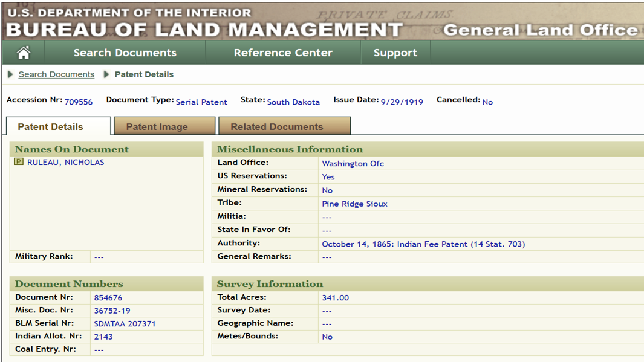
Task: Click the Total Acres value 341.00
Action: [335, 297]
